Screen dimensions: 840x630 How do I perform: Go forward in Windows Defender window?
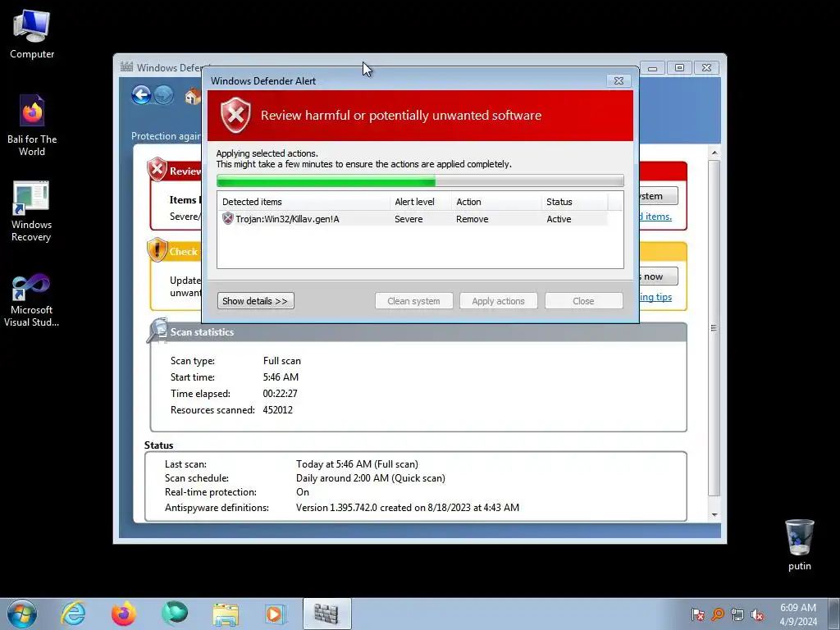pyautogui.click(x=164, y=95)
